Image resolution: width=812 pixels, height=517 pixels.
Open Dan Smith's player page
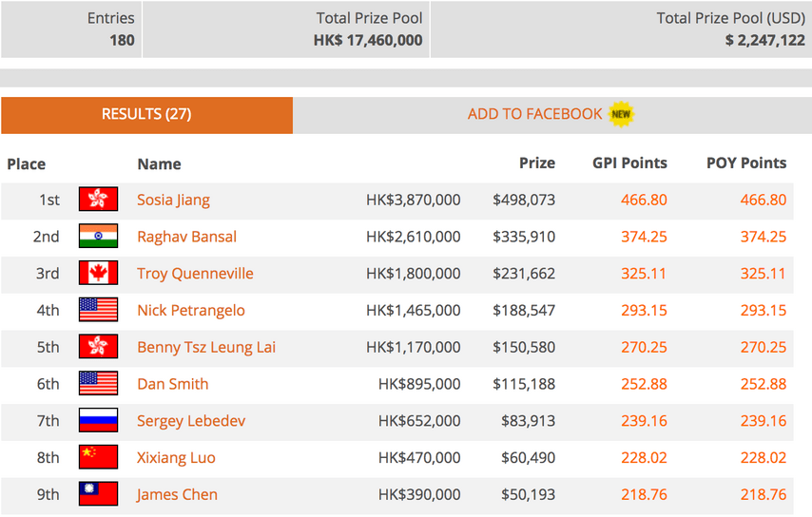tap(173, 384)
